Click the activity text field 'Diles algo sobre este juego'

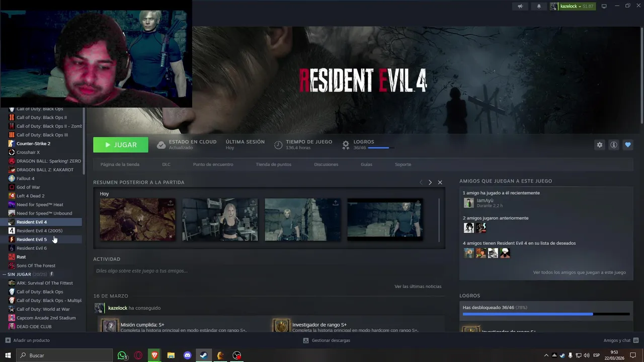269,271
